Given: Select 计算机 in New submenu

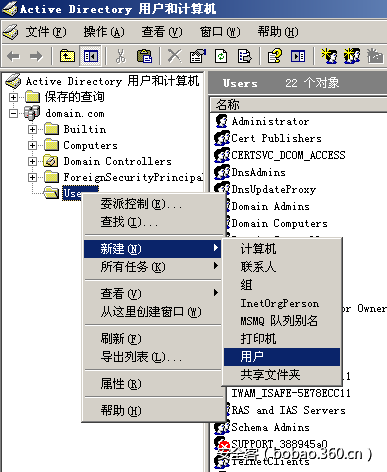Looking at the screenshot, I should tap(282, 249).
